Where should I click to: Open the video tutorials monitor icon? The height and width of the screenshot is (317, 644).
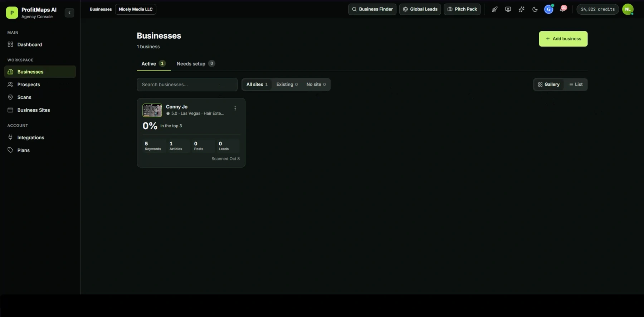click(508, 9)
